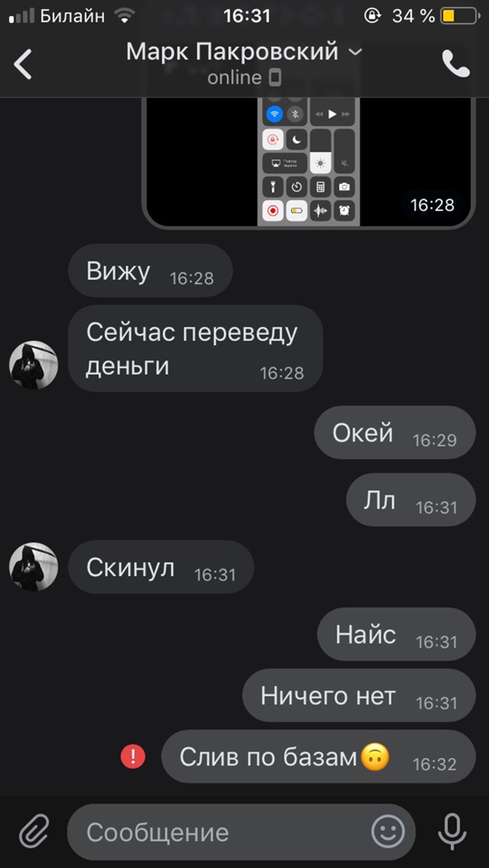Select the 'Найс' message bubble
489x868 pixels.
pyautogui.click(x=397, y=634)
